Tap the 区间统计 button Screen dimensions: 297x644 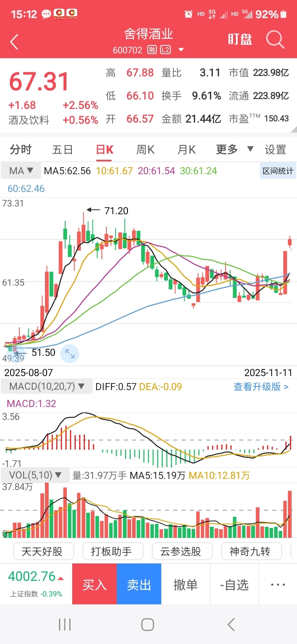tap(278, 171)
